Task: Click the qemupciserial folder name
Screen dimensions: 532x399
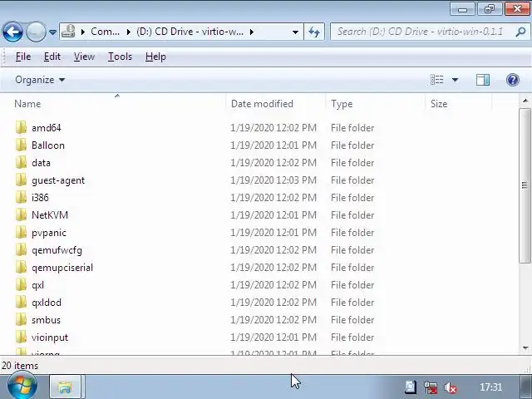Action: pos(62,268)
